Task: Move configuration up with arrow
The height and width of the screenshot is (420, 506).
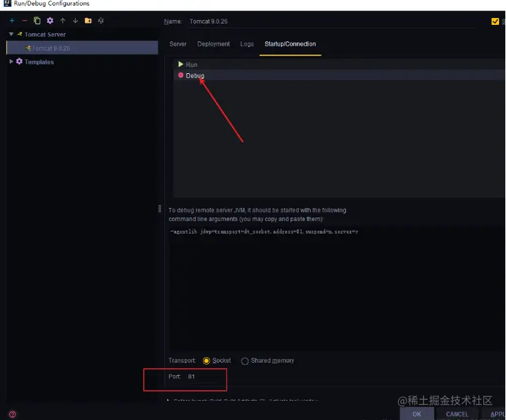Action: click(63, 21)
